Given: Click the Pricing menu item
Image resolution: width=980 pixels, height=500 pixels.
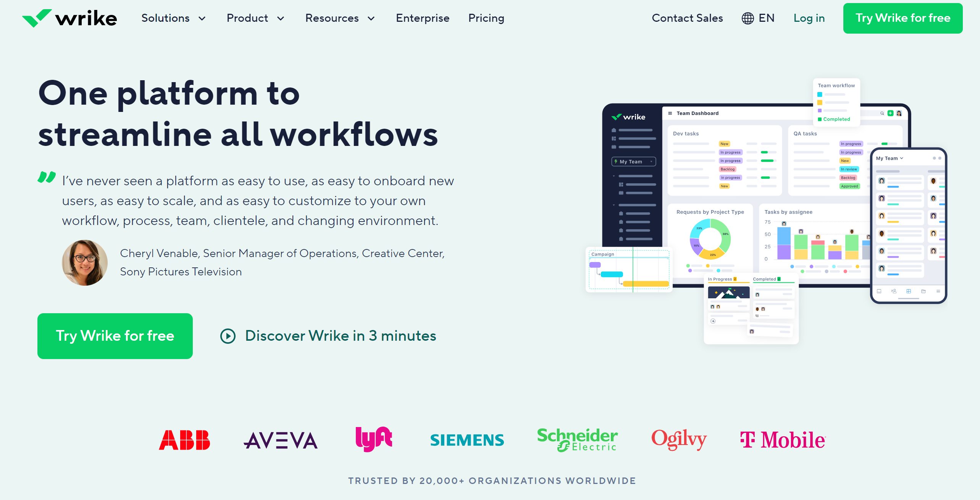Looking at the screenshot, I should click(486, 18).
